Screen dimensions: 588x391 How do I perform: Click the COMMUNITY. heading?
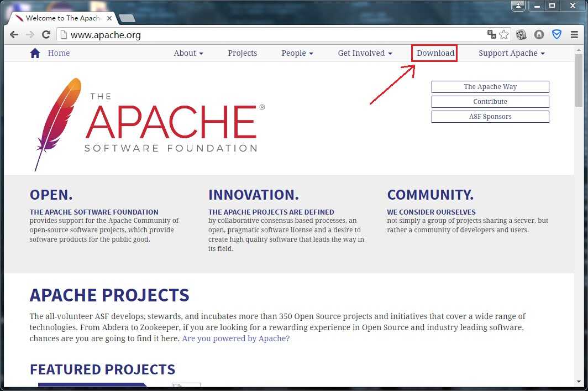coord(430,195)
